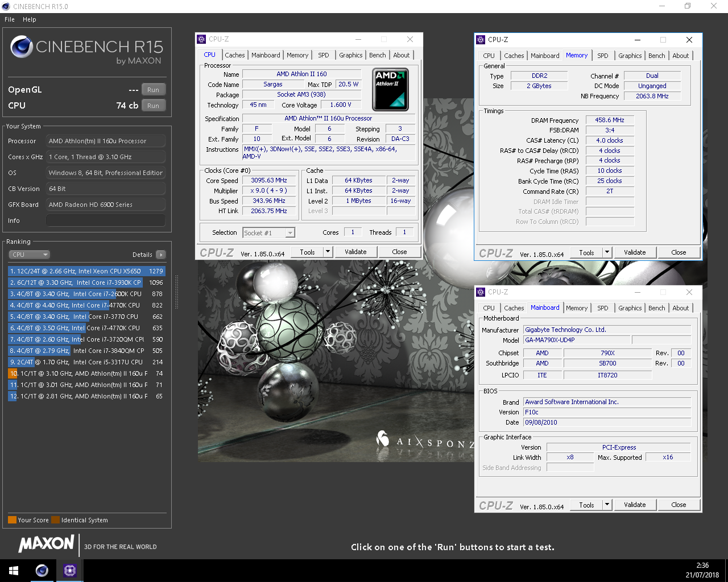This screenshot has height=582, width=728.
Task: Click Core Speed value 3095.63 MHz
Action: click(x=269, y=180)
